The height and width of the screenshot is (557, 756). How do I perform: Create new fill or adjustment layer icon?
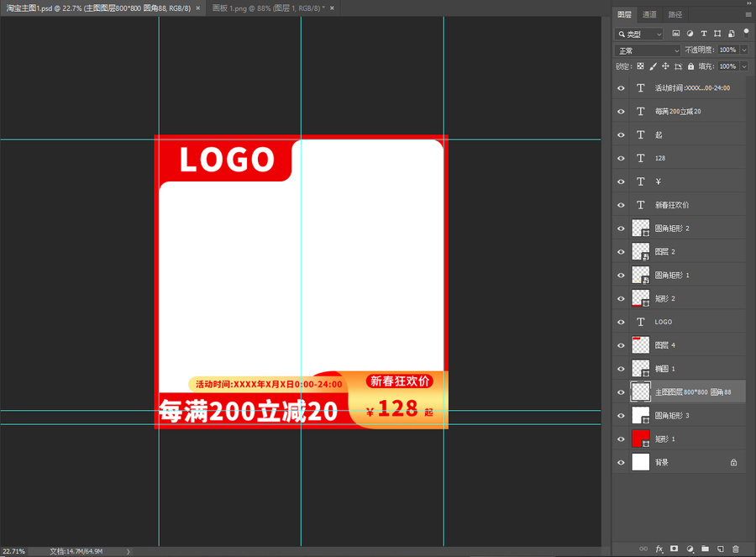click(x=690, y=549)
